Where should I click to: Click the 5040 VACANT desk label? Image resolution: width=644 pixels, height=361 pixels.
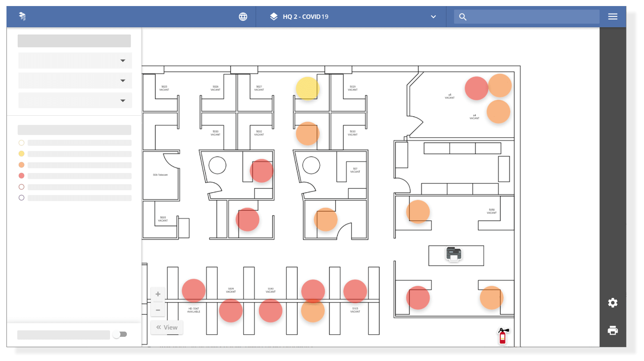tap(270, 290)
